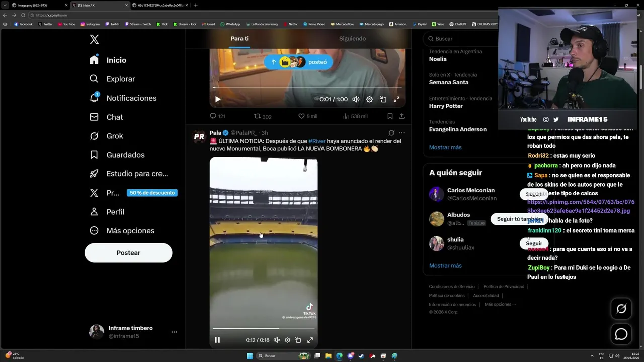
Task: Repost the post with 302 reposts
Action: [x=262, y=116]
